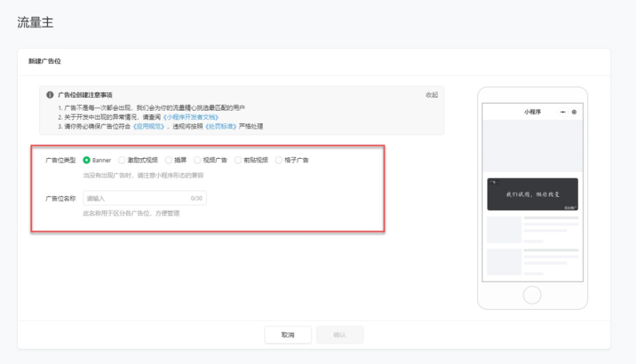Open the 小程序开发者文档 link
The image size is (636, 364).
(x=191, y=117)
